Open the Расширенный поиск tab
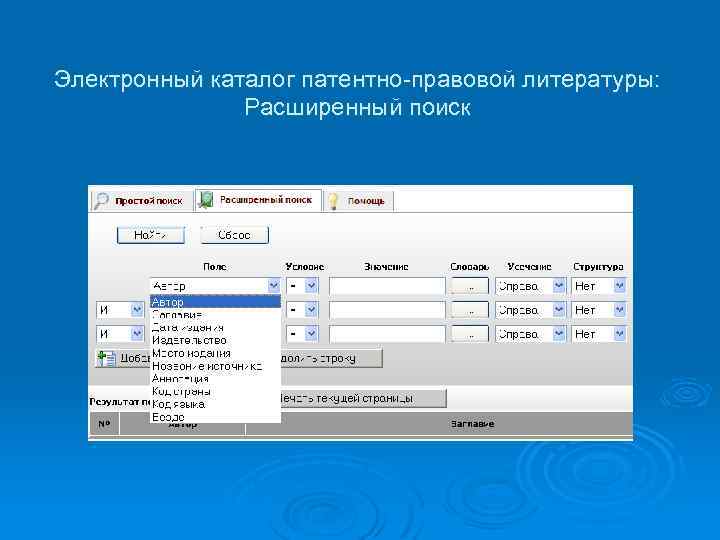Image resolution: width=720 pixels, height=540 pixels. coord(258,200)
